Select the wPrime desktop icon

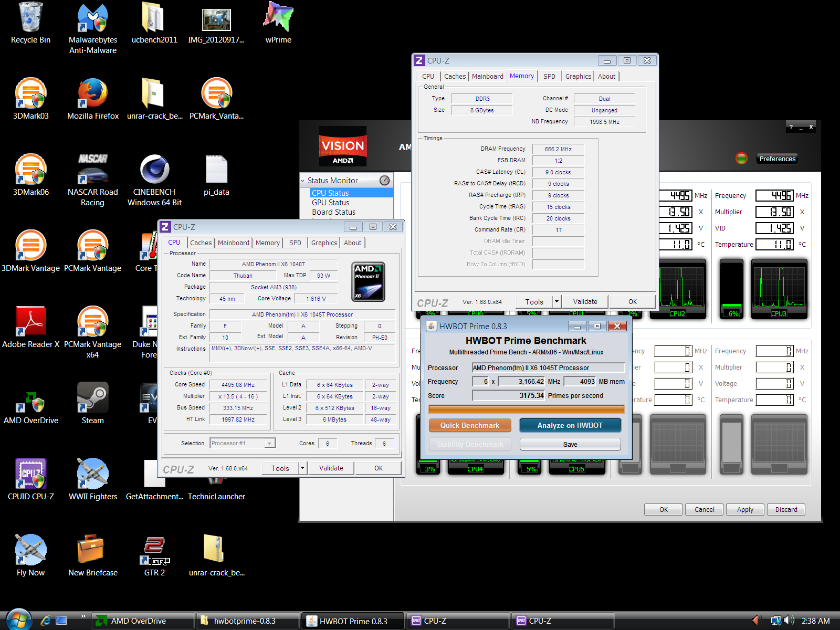pos(278,24)
